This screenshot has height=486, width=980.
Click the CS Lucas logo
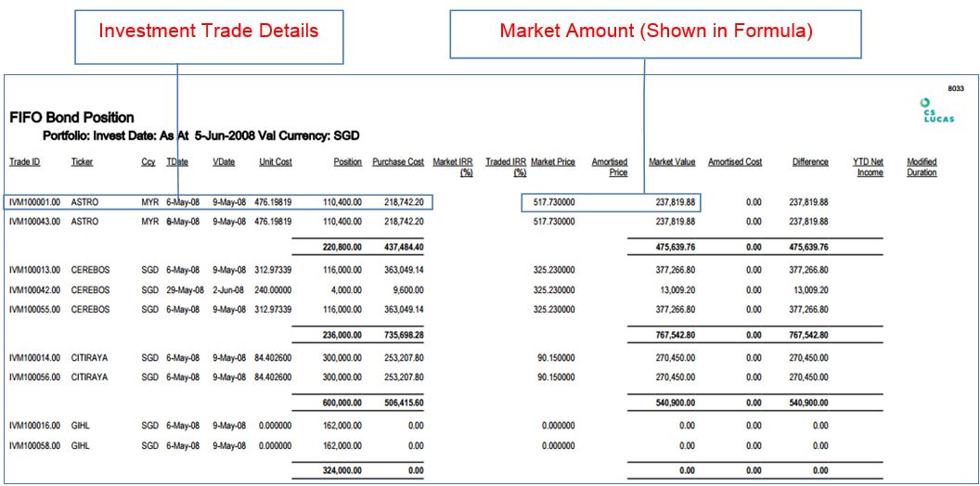pyautogui.click(x=930, y=110)
